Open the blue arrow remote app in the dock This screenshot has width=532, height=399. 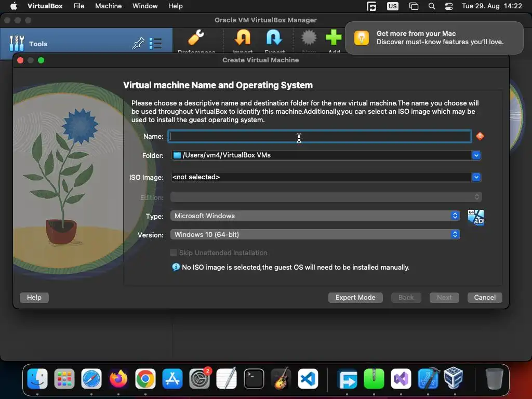click(x=347, y=379)
